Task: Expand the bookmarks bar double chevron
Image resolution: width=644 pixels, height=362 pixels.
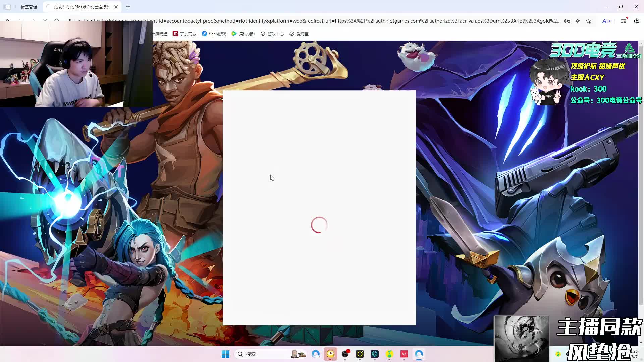Action: pyautogui.click(x=7, y=20)
